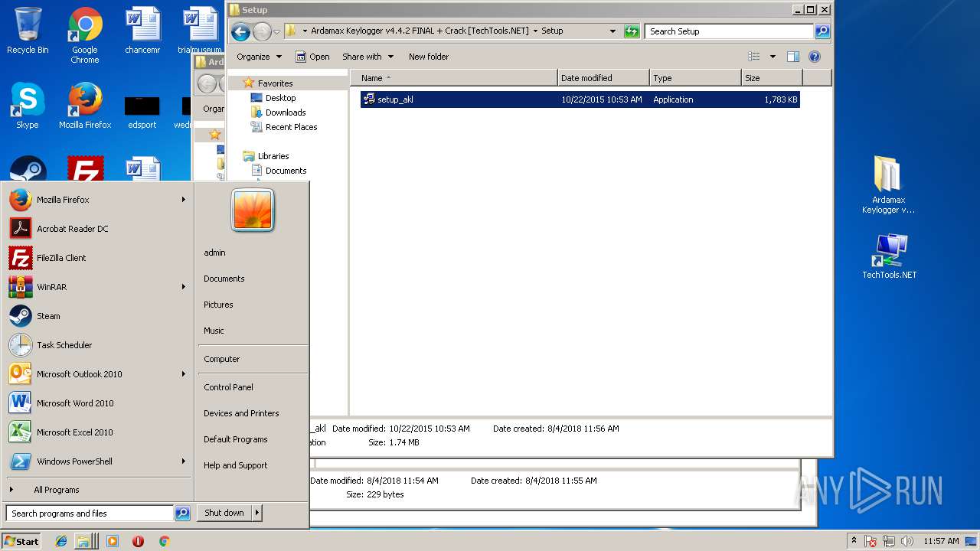Expand the Windows PowerShell submenu arrow
980x551 pixels.
click(x=184, y=461)
